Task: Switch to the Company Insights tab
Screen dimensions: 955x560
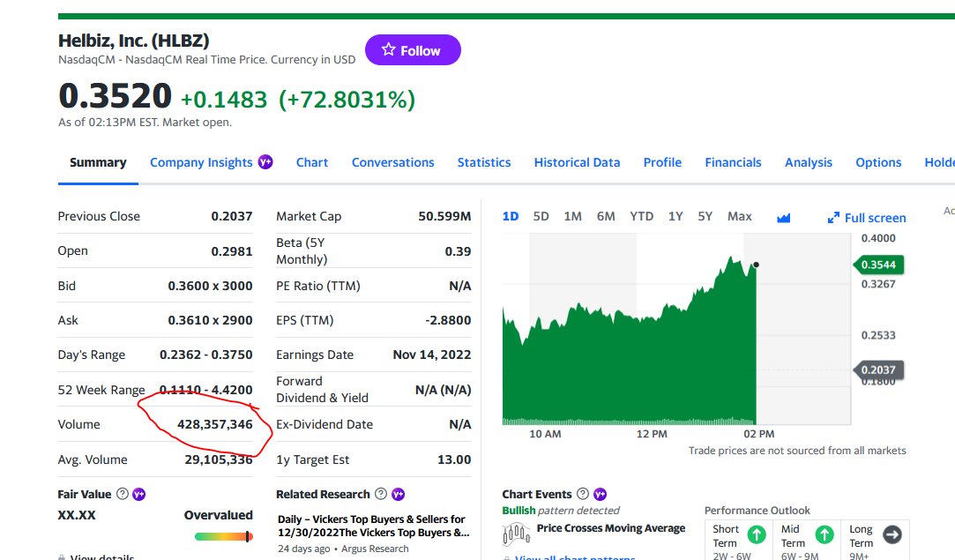Action: [x=201, y=162]
